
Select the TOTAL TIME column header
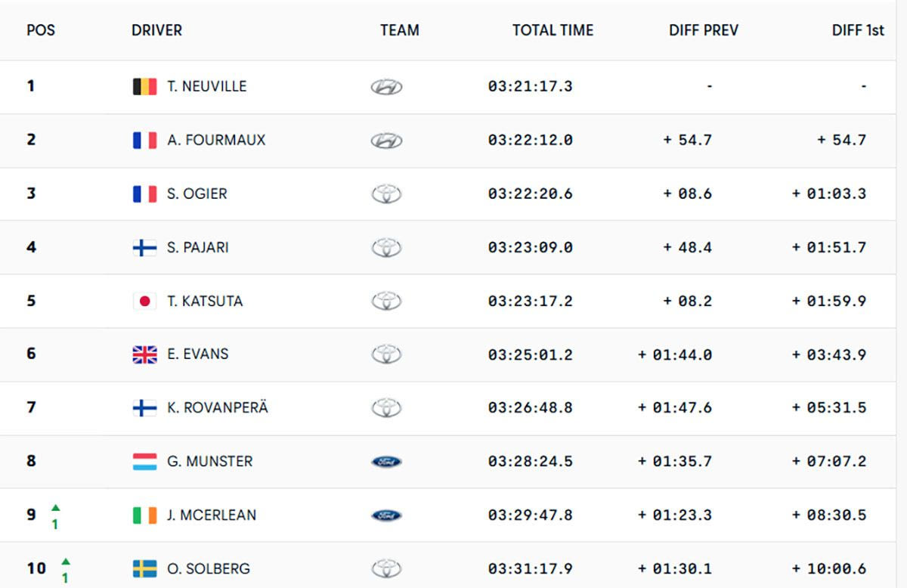pos(553,31)
